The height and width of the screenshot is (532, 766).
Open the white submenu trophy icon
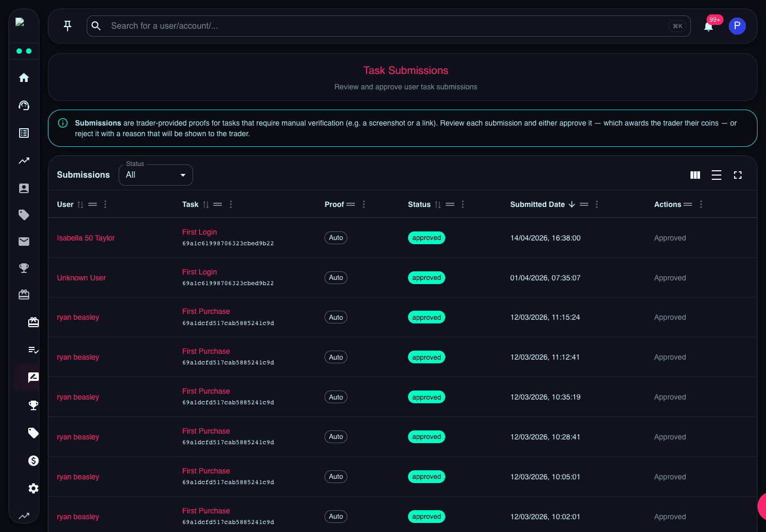pos(34,405)
